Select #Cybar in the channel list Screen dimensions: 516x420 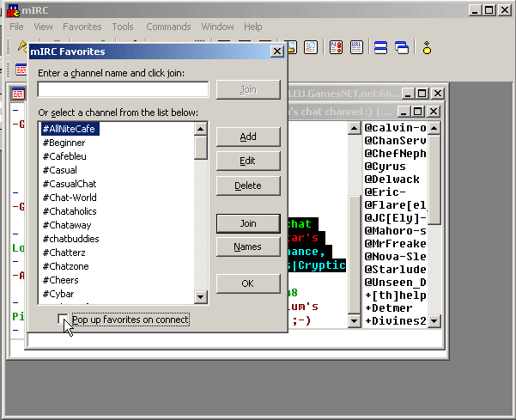coord(58,294)
